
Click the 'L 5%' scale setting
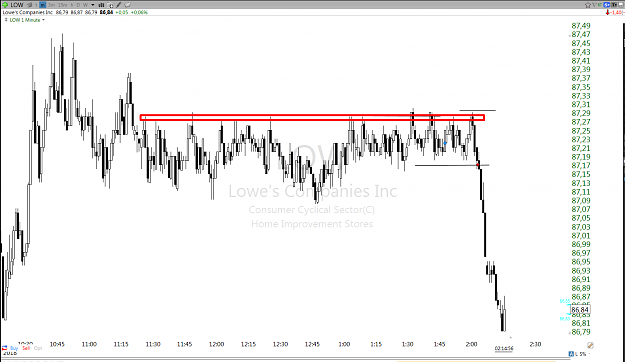[x=580, y=354]
